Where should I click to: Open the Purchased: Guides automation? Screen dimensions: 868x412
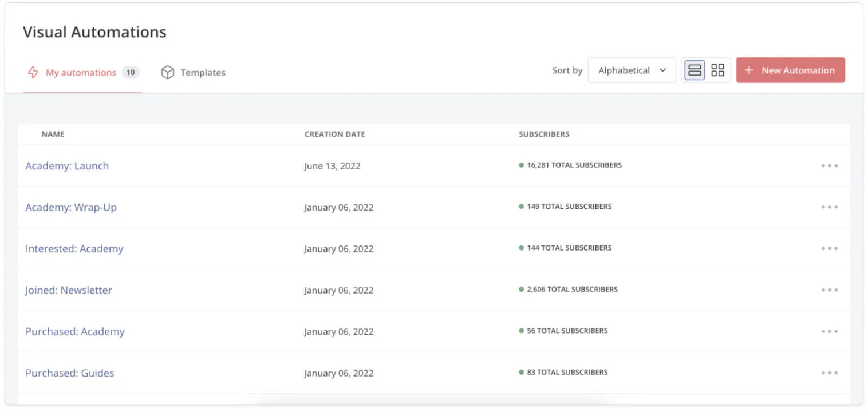click(70, 373)
